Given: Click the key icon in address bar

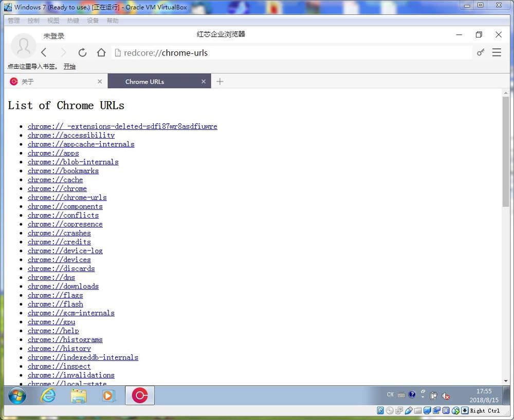Looking at the screenshot, I should click(481, 52).
